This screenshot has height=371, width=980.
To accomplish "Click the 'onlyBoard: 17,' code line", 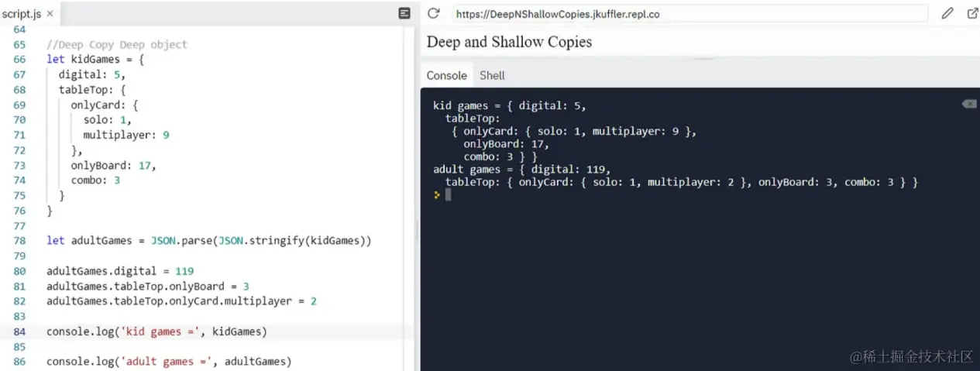I will click(114, 165).
